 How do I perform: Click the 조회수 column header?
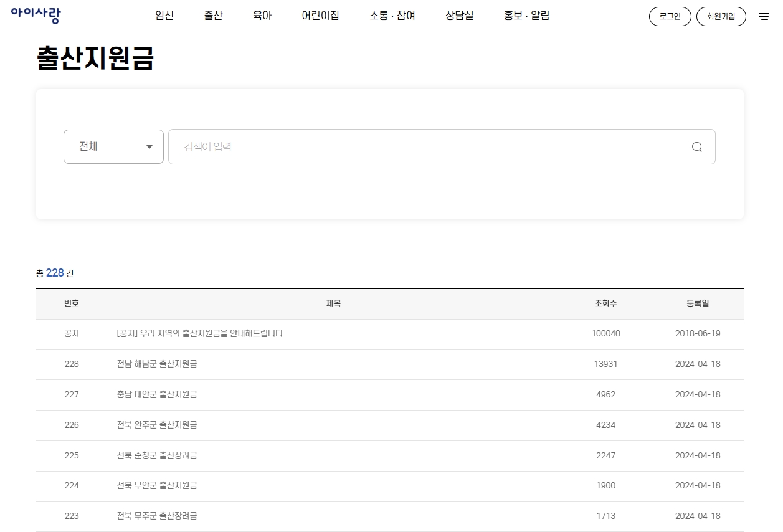[x=606, y=303]
